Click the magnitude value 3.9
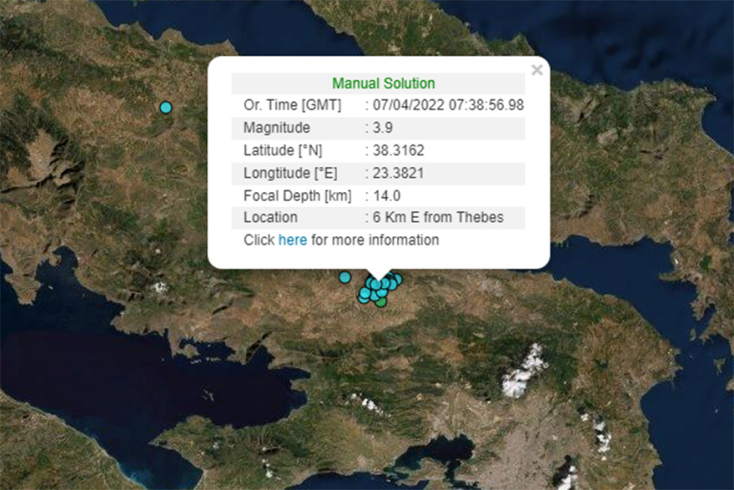The height and width of the screenshot is (490, 734). pos(382,128)
